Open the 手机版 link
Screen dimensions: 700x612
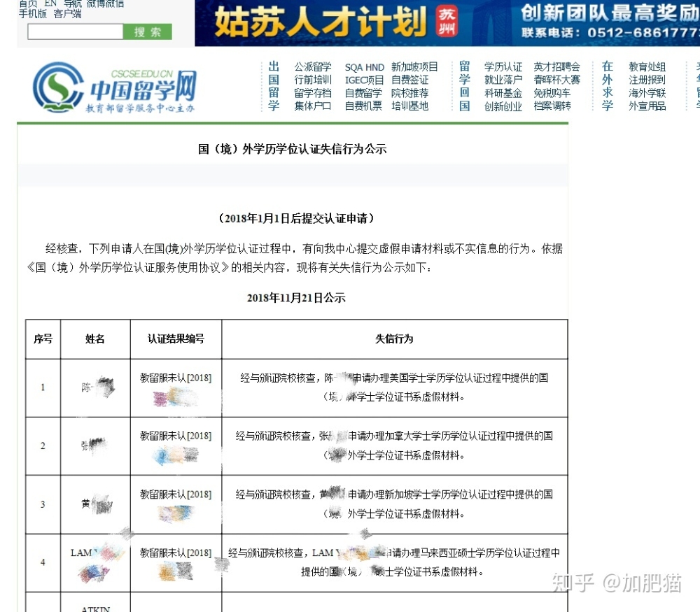[33, 14]
